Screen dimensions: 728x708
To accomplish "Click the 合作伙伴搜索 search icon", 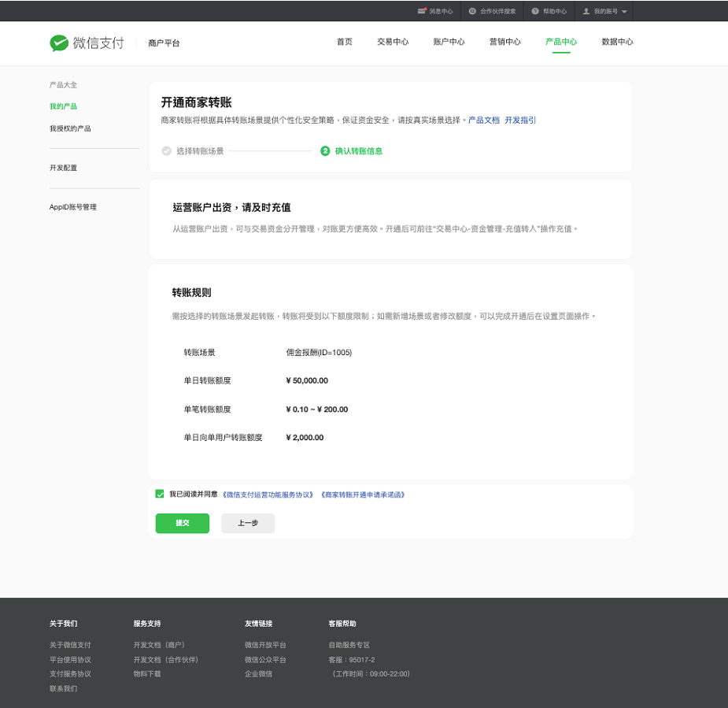I will click(x=472, y=12).
